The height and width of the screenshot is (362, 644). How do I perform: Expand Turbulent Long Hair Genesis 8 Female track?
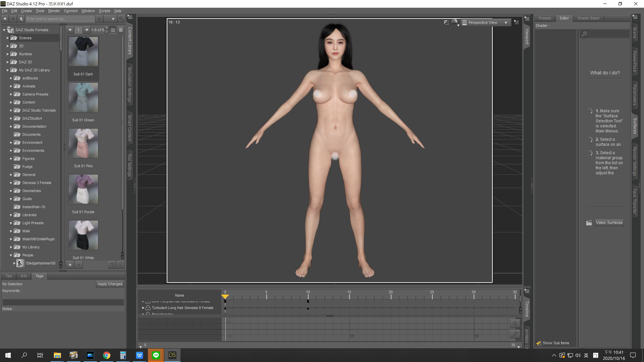[143, 308]
